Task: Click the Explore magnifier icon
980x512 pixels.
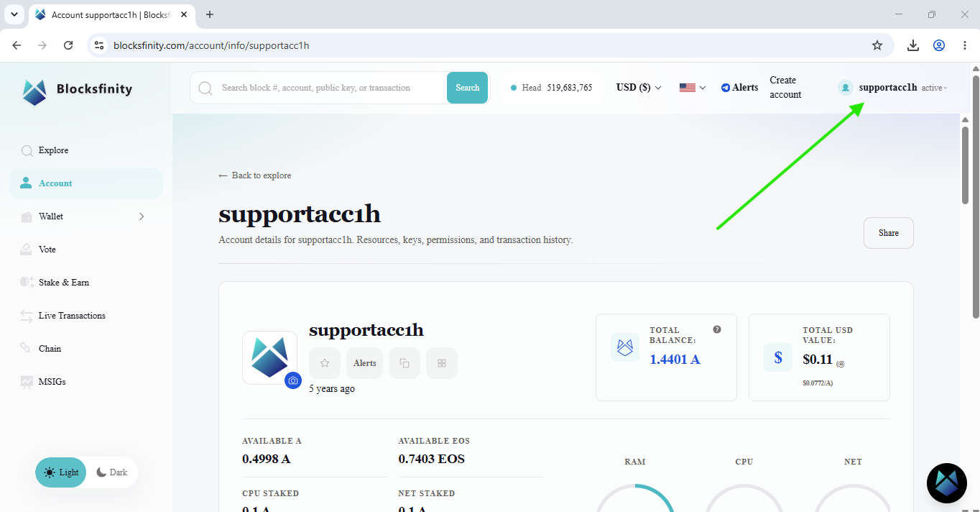Action: tap(27, 150)
